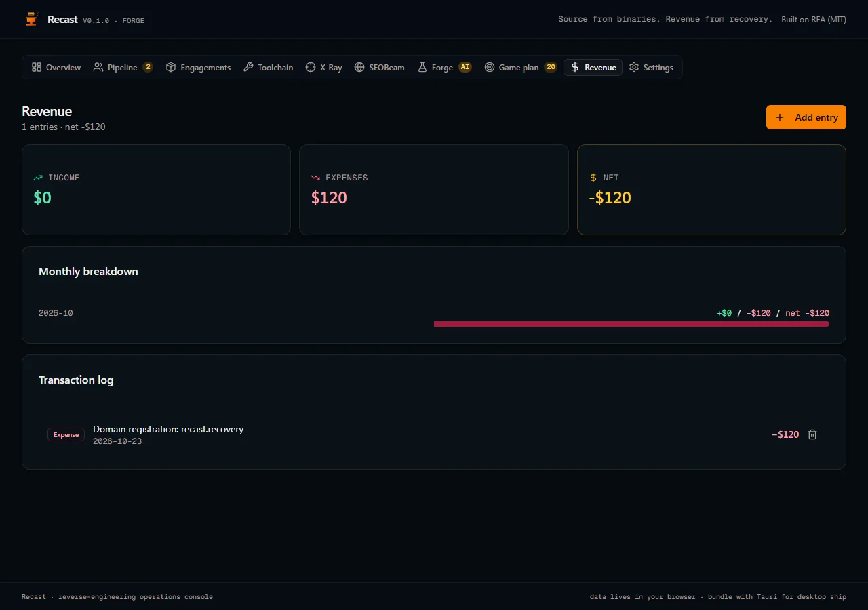The height and width of the screenshot is (610, 868).
Task: Click the -$120 value in NET card
Action: tap(610, 198)
